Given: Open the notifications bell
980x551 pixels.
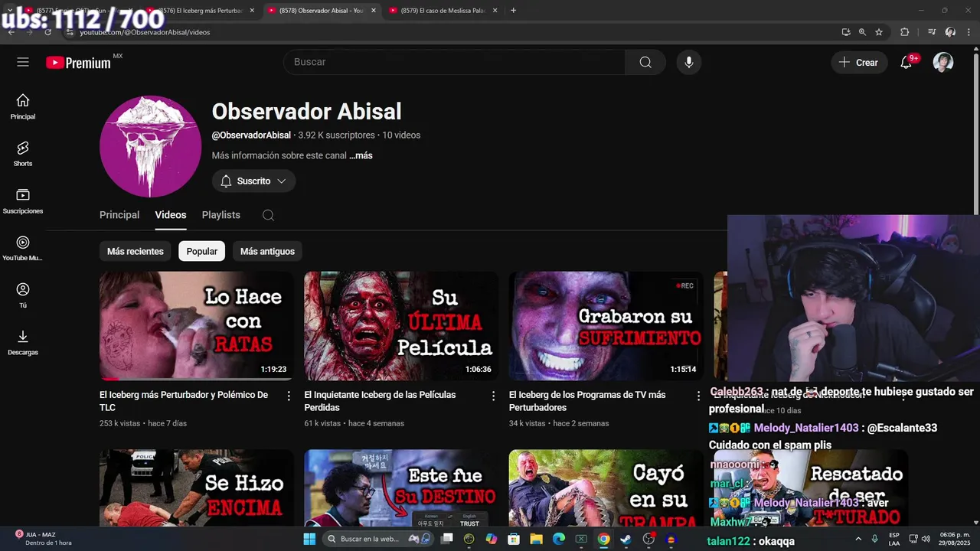Looking at the screenshot, I should pos(906,62).
